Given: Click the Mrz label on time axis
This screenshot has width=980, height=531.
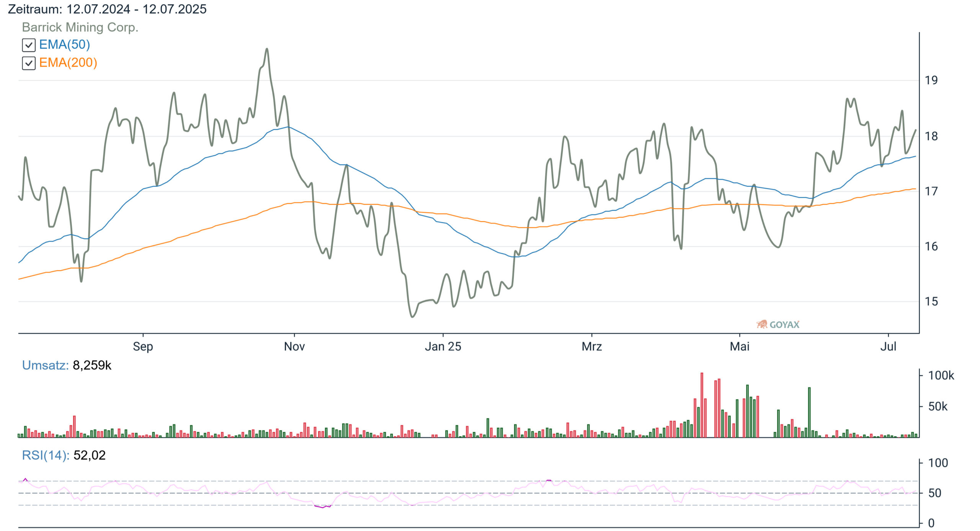Looking at the screenshot, I should coord(592,346).
